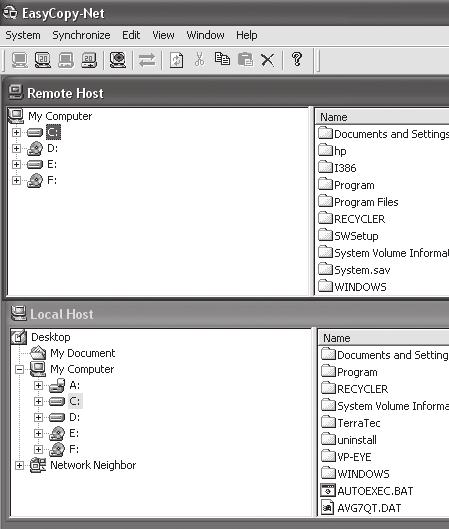Expand the A: drive in Local Host
This screenshot has height=529, width=449.
tap(38, 385)
